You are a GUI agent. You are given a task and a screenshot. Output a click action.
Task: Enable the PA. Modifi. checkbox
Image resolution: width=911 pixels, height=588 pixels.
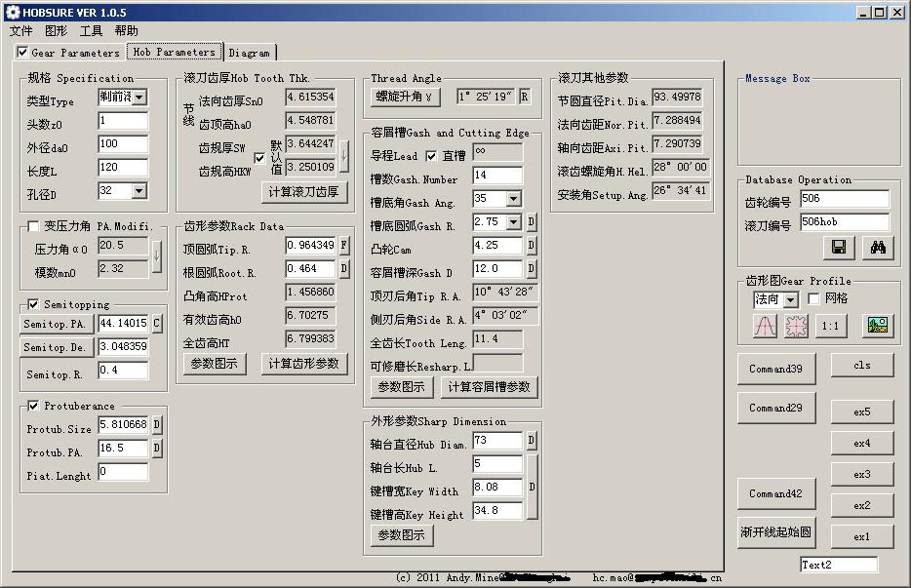(x=34, y=226)
